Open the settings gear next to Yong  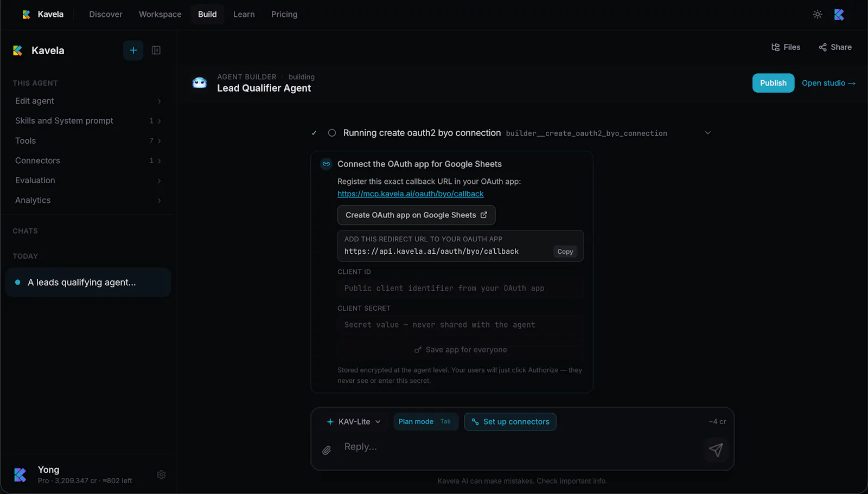point(161,474)
